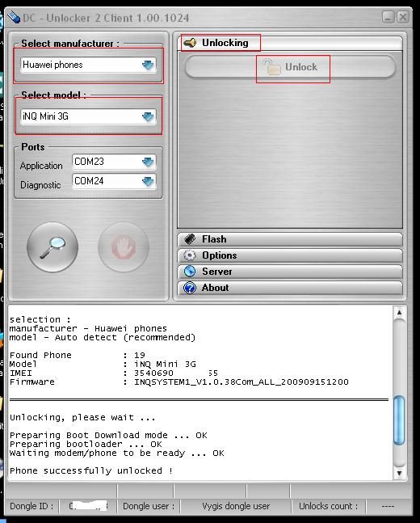Open the Flash section
This screenshot has width=420, height=523.
[x=290, y=239]
